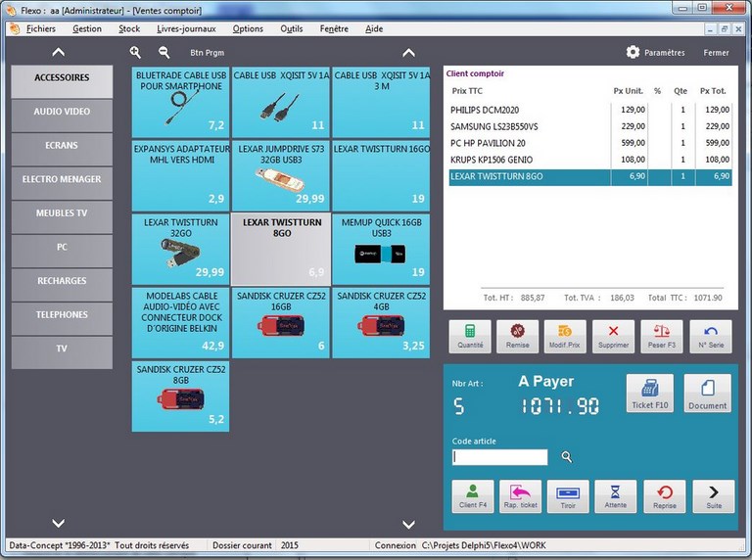This screenshot has width=752, height=560.
Task: Select the MEUBLES TV category
Action: [62, 217]
